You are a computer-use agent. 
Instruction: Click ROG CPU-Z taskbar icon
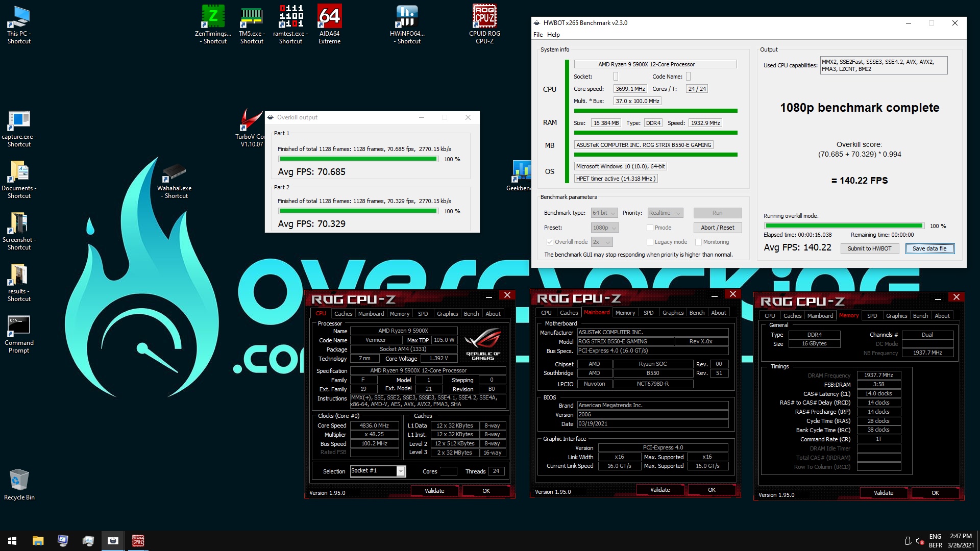pyautogui.click(x=138, y=540)
